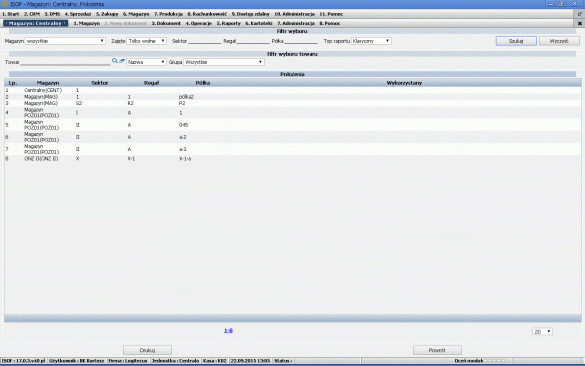Open the 5. Raporty submenu

(229, 23)
